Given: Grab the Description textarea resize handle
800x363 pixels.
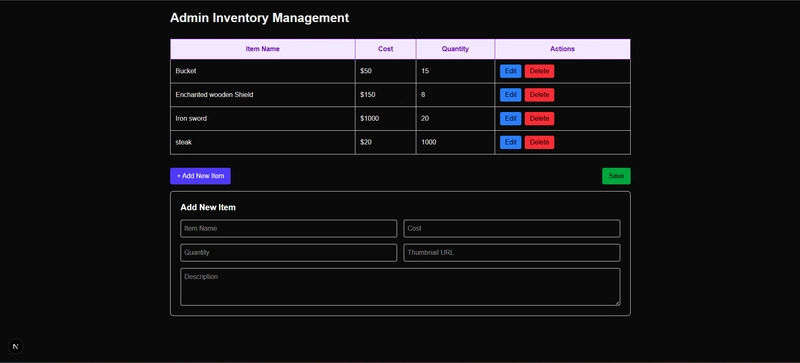Looking at the screenshot, I should [617, 303].
